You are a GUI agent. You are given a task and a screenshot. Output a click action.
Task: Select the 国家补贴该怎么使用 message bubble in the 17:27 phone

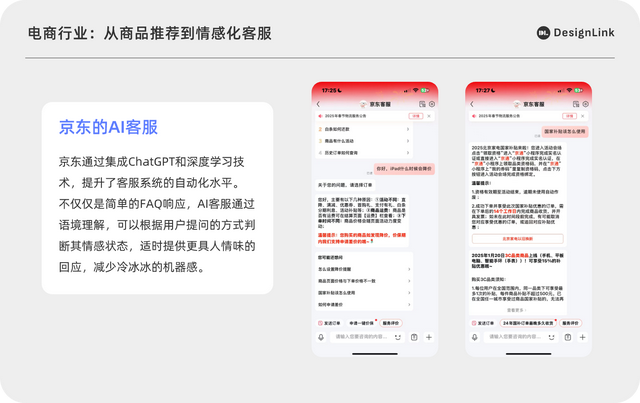pyautogui.click(x=565, y=131)
